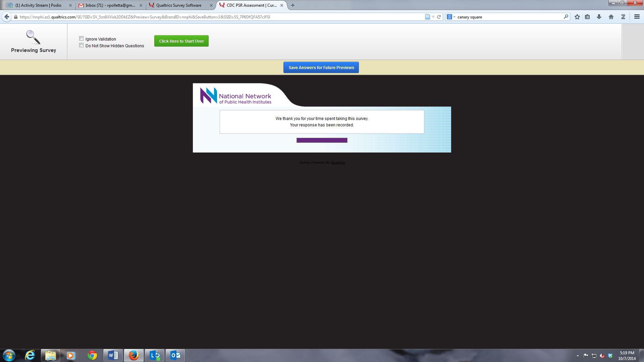Click the reload page icon
The image size is (644, 362).
click(439, 17)
